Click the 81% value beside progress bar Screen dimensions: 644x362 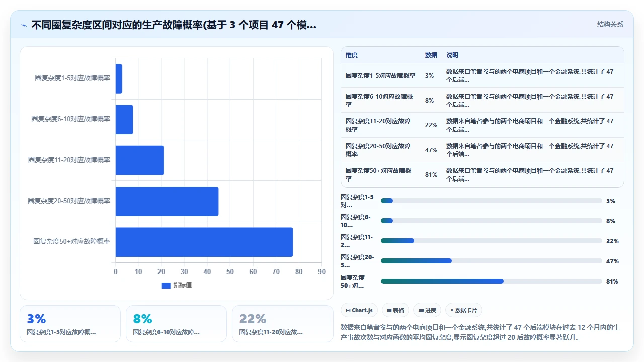(x=612, y=282)
